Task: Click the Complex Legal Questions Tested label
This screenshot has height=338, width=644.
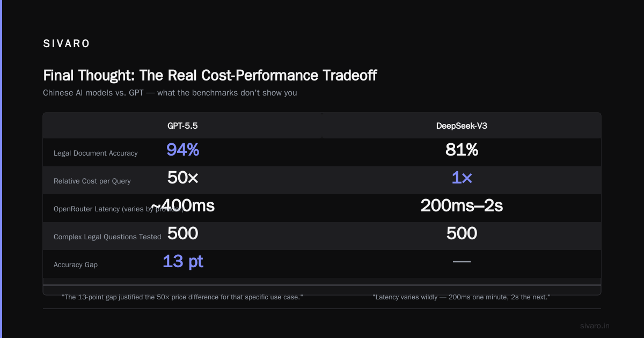Action: pyautogui.click(x=107, y=237)
